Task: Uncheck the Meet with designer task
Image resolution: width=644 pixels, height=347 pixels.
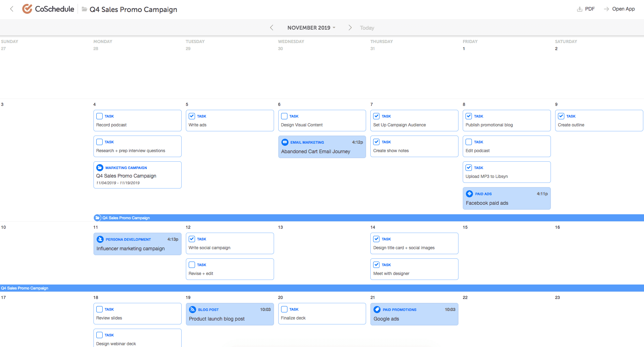Action: tap(377, 265)
